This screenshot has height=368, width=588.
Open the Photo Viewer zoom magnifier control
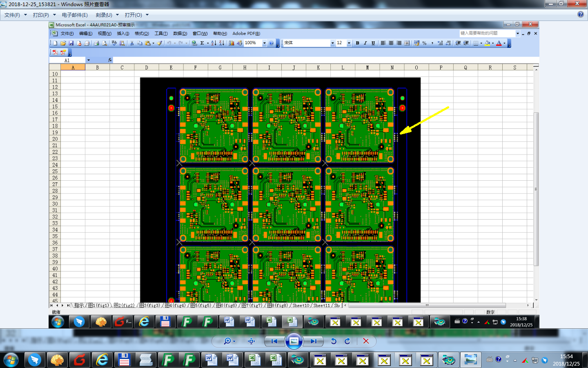point(229,341)
